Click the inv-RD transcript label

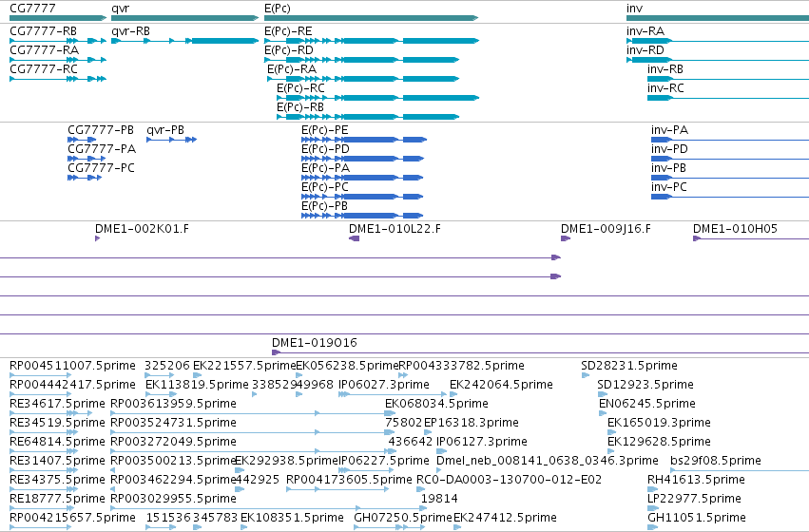pos(645,50)
